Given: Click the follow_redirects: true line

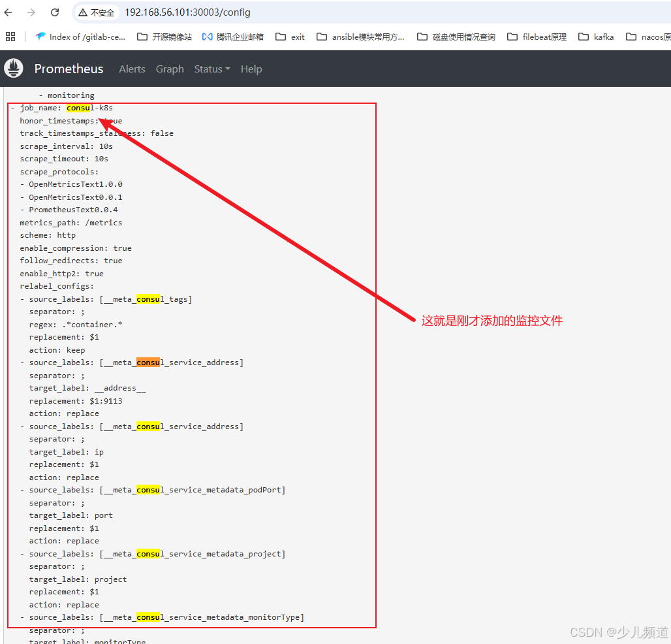Looking at the screenshot, I should 71,261.
